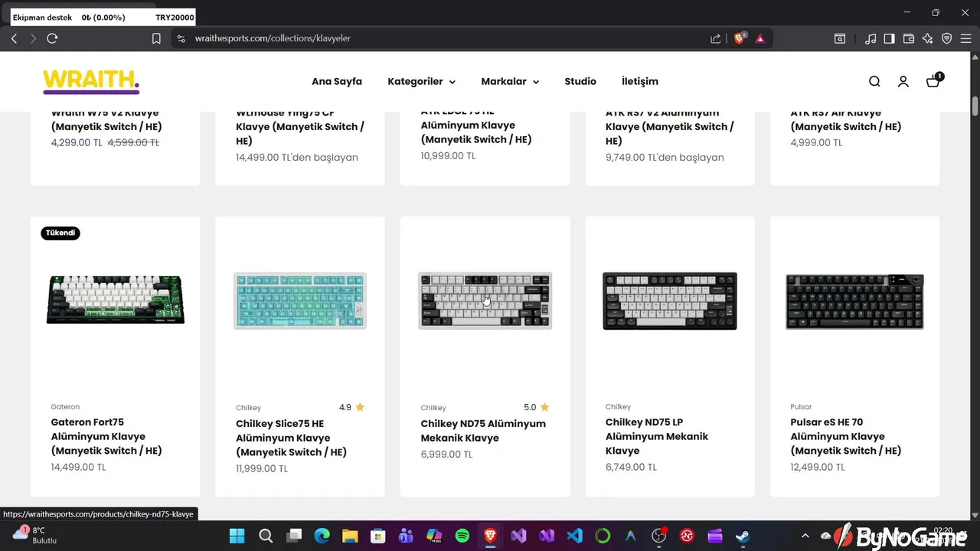Open Spotify from the taskbar
The width and height of the screenshot is (980, 551).
[x=462, y=536]
